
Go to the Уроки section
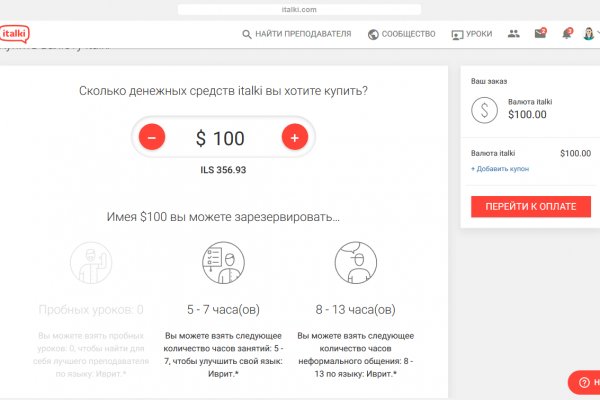[472, 34]
